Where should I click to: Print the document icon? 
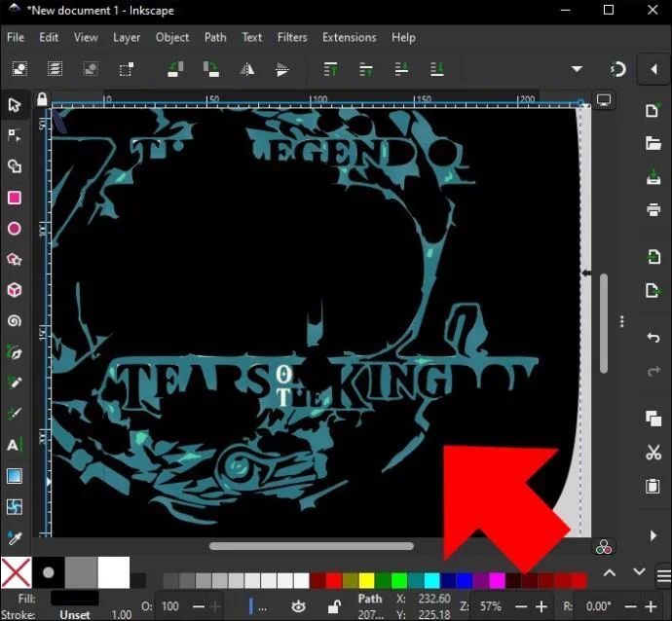(653, 209)
